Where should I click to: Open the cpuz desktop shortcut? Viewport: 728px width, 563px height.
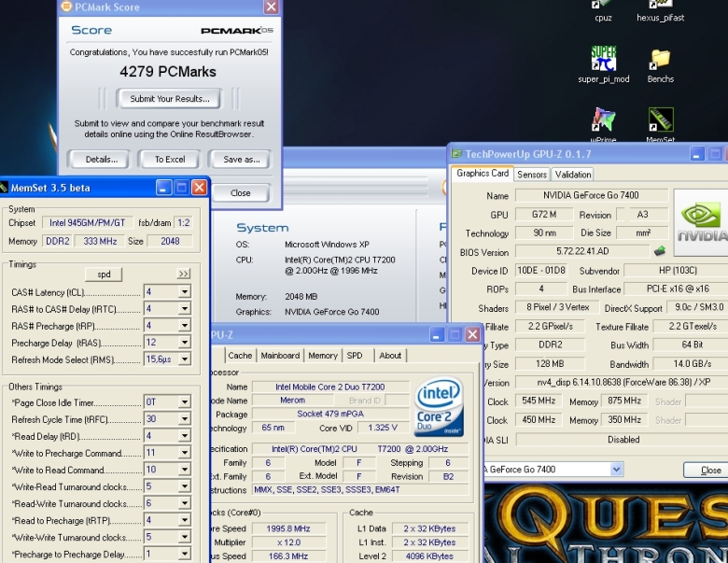coord(603,10)
